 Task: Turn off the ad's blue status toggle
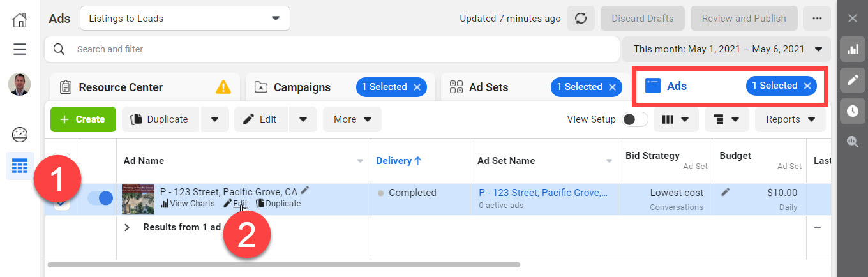(x=100, y=198)
